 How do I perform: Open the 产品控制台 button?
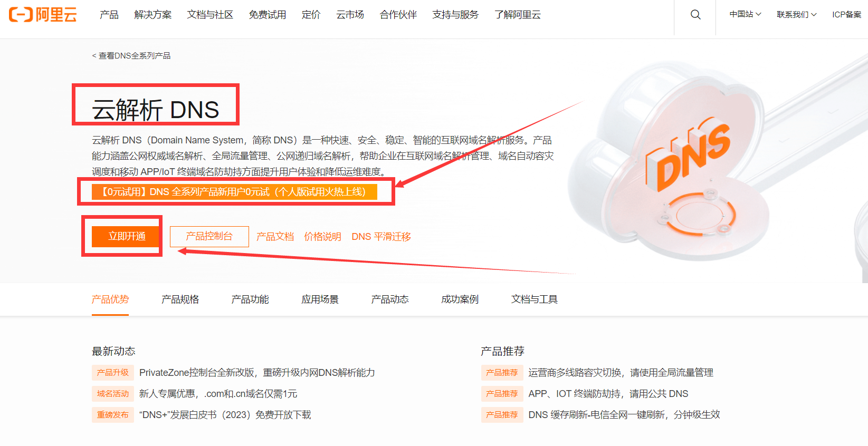(x=209, y=236)
